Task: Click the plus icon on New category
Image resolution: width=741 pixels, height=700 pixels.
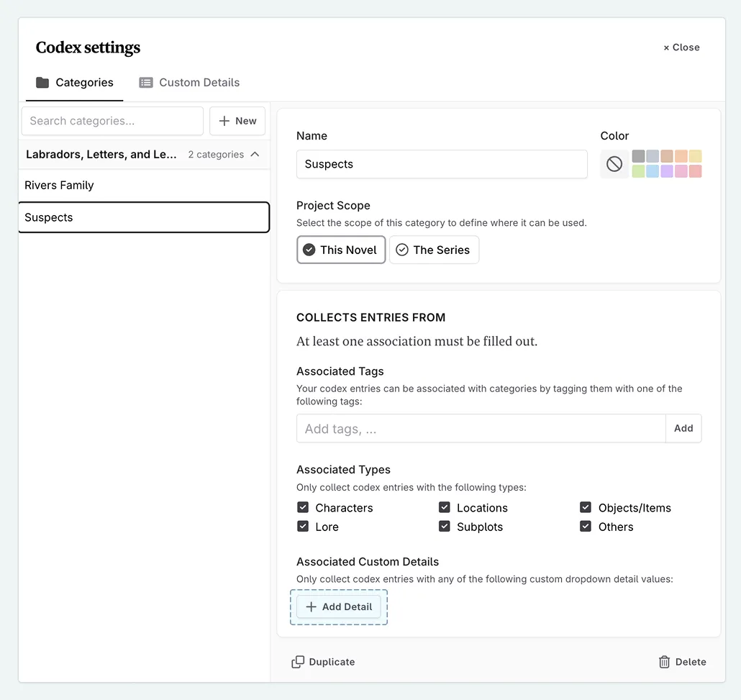Action: 224,121
